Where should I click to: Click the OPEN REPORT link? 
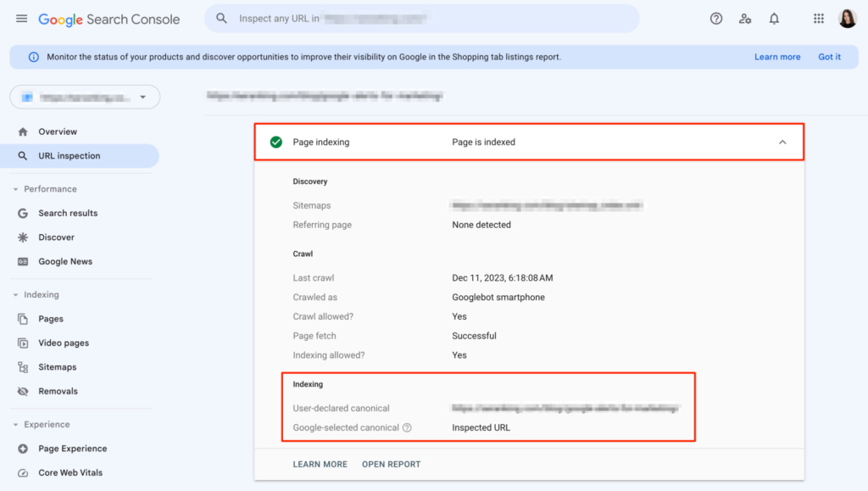391,464
